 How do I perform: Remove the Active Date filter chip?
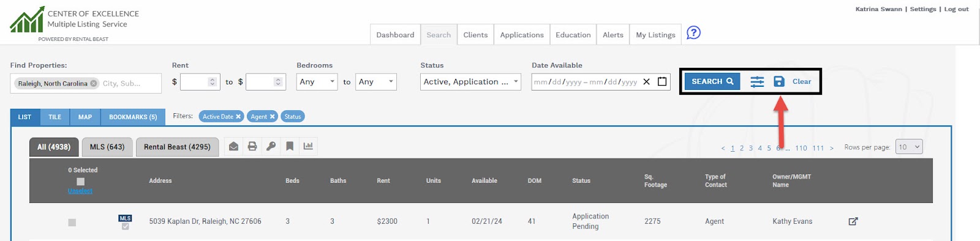pos(238,117)
